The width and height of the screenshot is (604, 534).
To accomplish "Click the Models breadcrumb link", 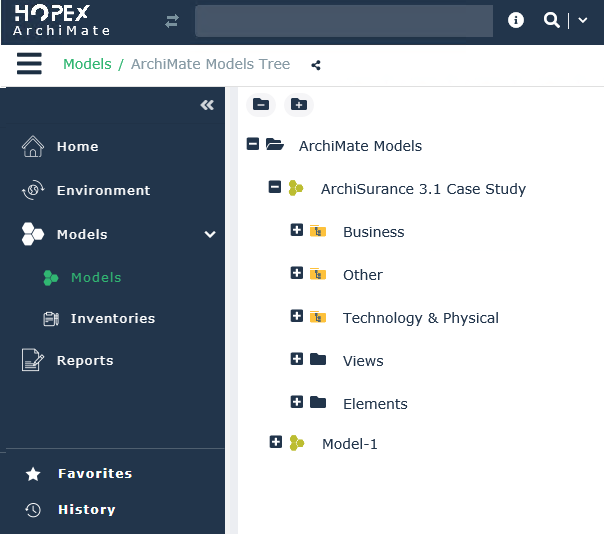I will click(87, 64).
